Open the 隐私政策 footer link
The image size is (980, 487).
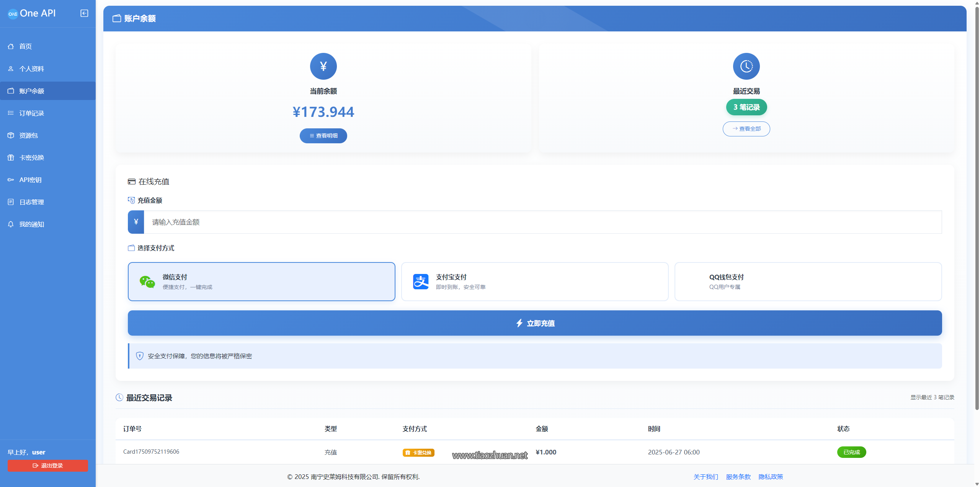(771, 477)
